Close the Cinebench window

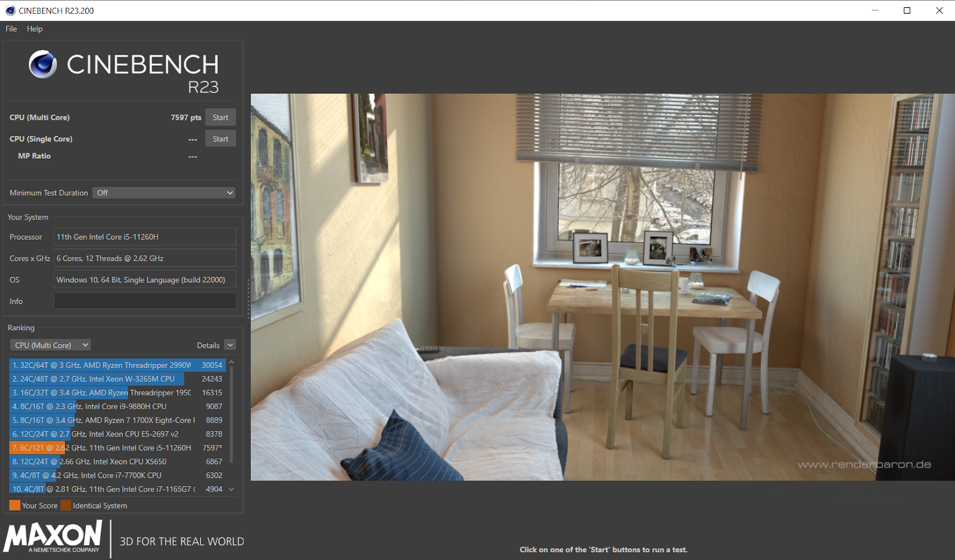(x=939, y=10)
